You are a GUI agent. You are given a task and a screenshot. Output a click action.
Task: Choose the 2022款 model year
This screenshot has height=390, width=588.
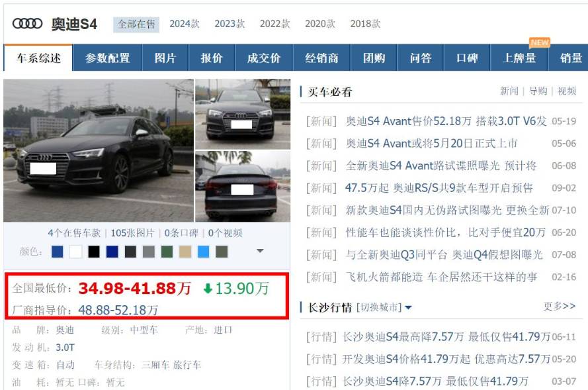(x=275, y=24)
